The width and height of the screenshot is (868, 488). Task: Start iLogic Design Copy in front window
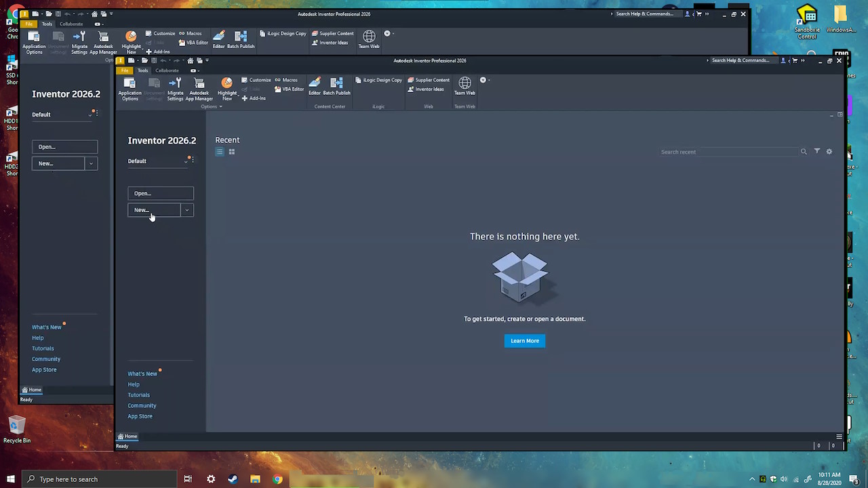point(378,80)
